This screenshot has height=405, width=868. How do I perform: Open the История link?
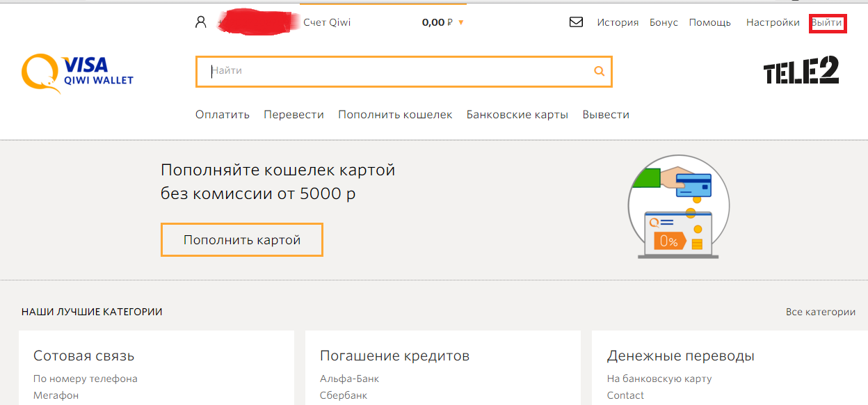click(618, 22)
